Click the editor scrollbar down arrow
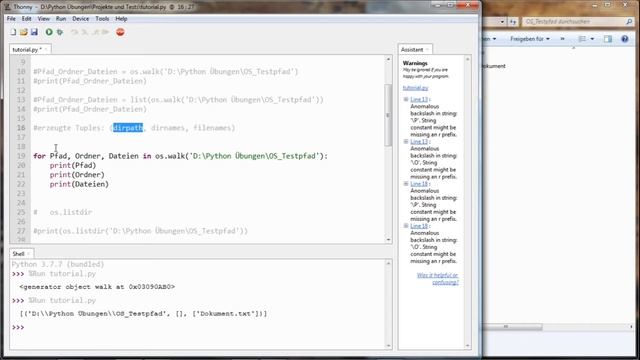 [x=388, y=240]
